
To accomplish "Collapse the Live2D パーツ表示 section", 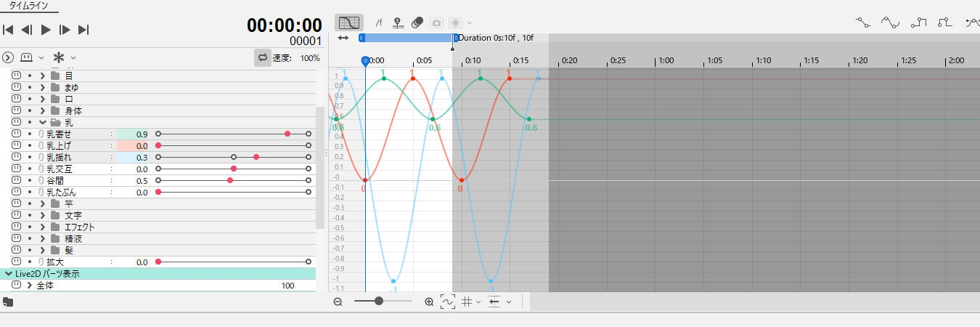I will (x=8, y=273).
